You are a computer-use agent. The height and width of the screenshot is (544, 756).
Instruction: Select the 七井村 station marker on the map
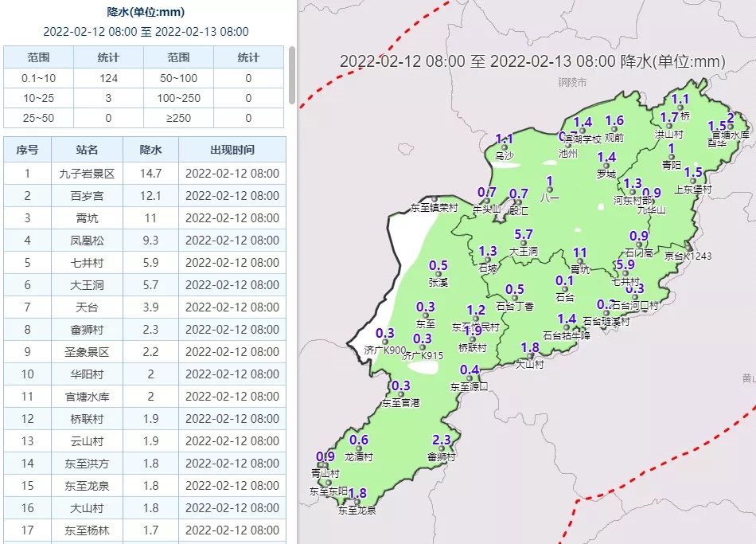pos(625,273)
